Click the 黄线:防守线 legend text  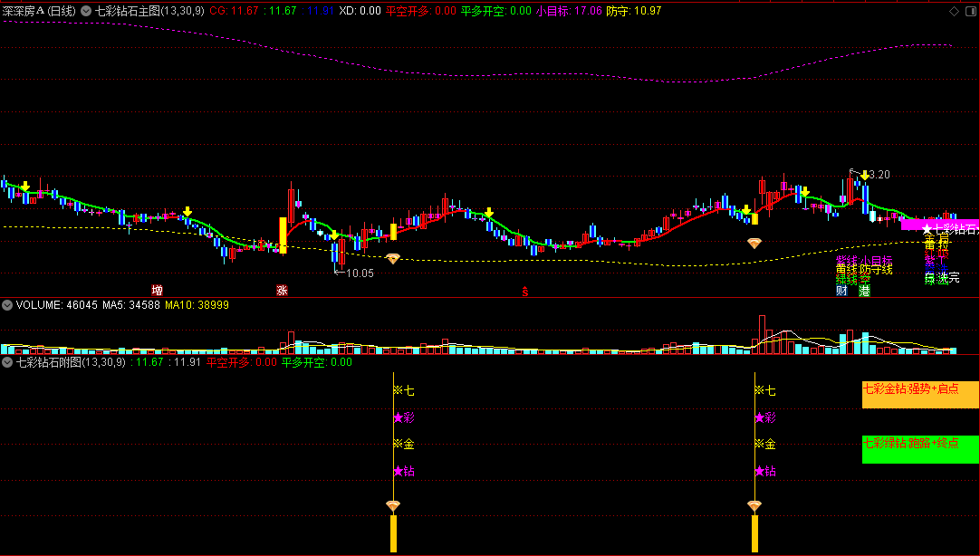click(x=864, y=269)
